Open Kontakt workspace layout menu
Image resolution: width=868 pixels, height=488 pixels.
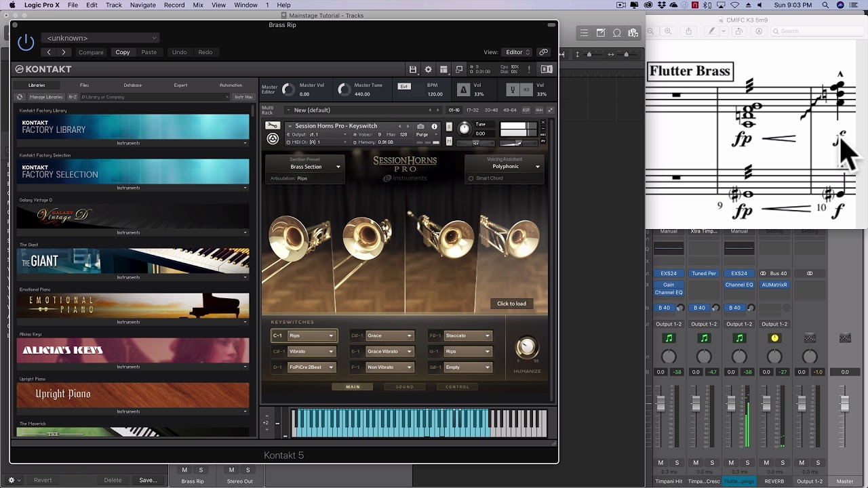coord(443,69)
